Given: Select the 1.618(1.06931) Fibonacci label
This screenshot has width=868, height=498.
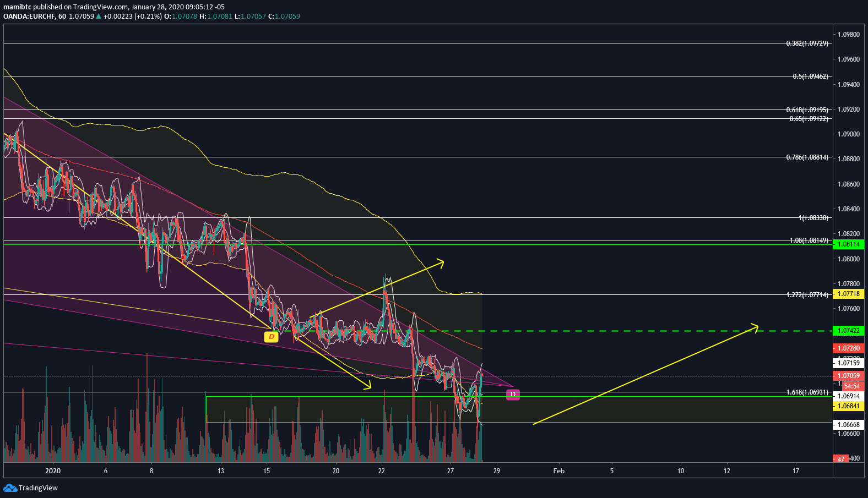Looking at the screenshot, I should point(807,392).
